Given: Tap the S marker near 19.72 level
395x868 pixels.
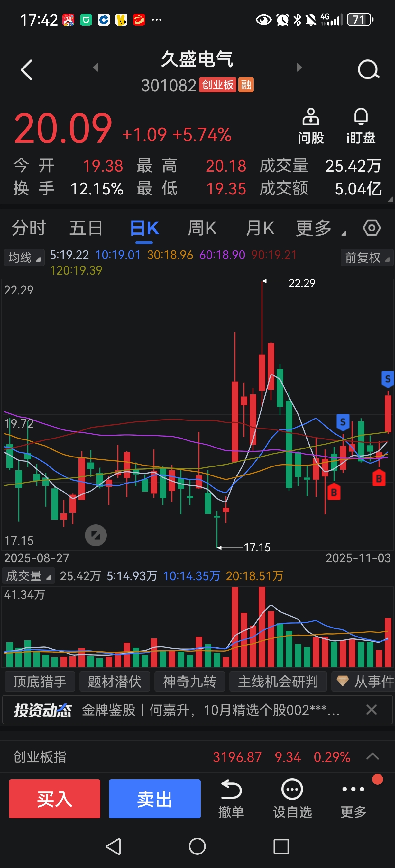Looking at the screenshot, I should click(x=343, y=422).
